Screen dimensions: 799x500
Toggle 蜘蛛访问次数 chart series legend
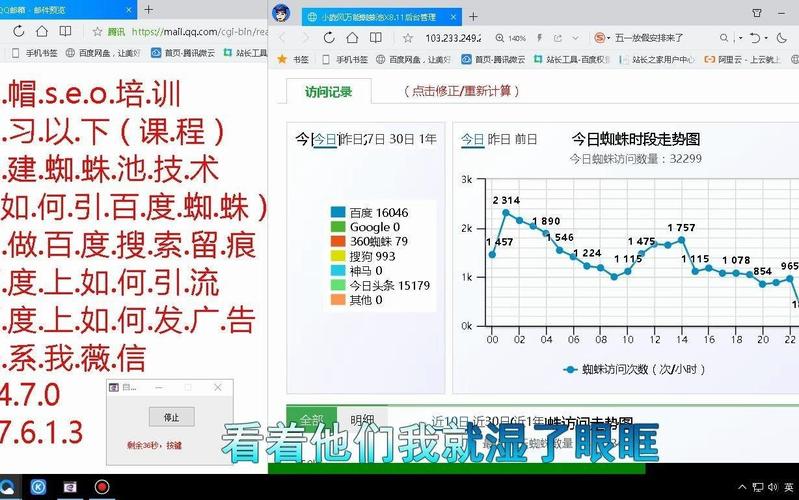[x=634, y=369]
